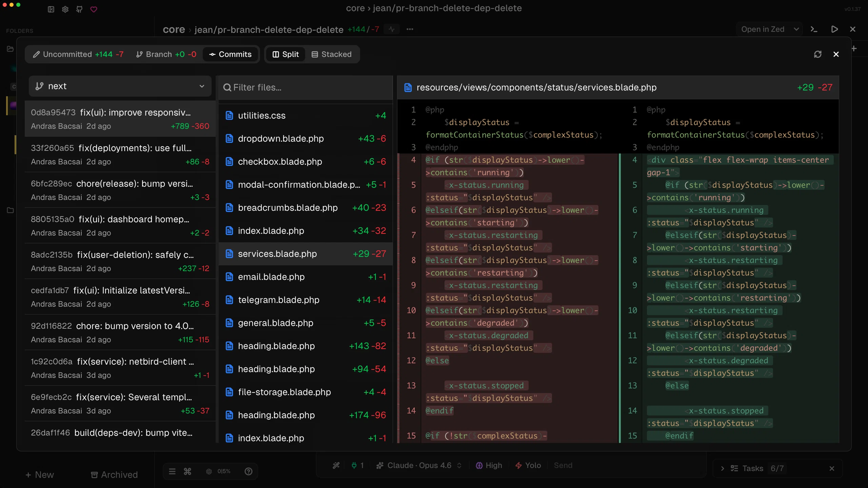Toggle Yolo mode in chat bar
Viewport: 868px width, 488px height.
coord(528,465)
